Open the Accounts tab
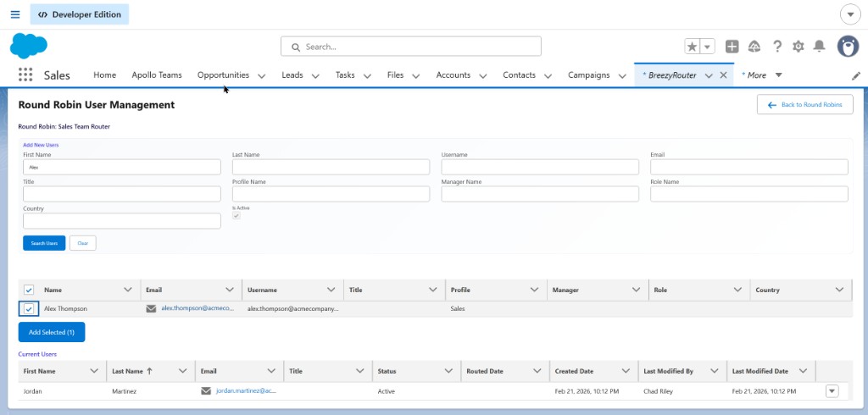The width and height of the screenshot is (868, 415). pyautogui.click(x=453, y=75)
